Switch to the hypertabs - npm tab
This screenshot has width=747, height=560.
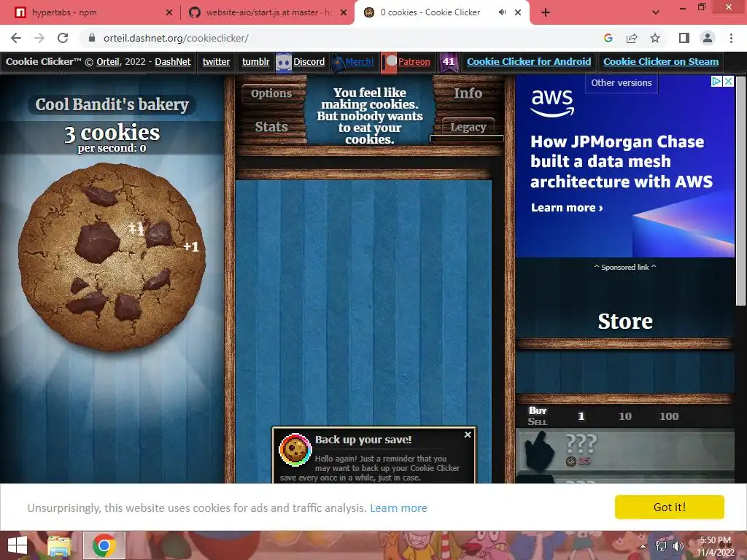point(90,12)
